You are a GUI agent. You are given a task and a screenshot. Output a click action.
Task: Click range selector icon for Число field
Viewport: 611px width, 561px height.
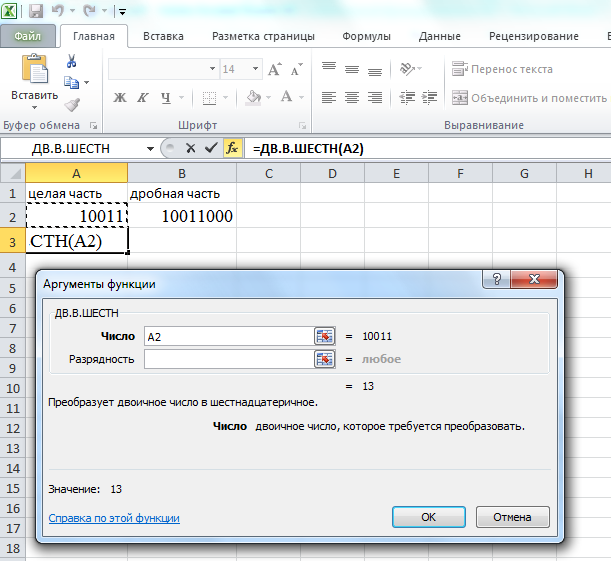pos(324,337)
